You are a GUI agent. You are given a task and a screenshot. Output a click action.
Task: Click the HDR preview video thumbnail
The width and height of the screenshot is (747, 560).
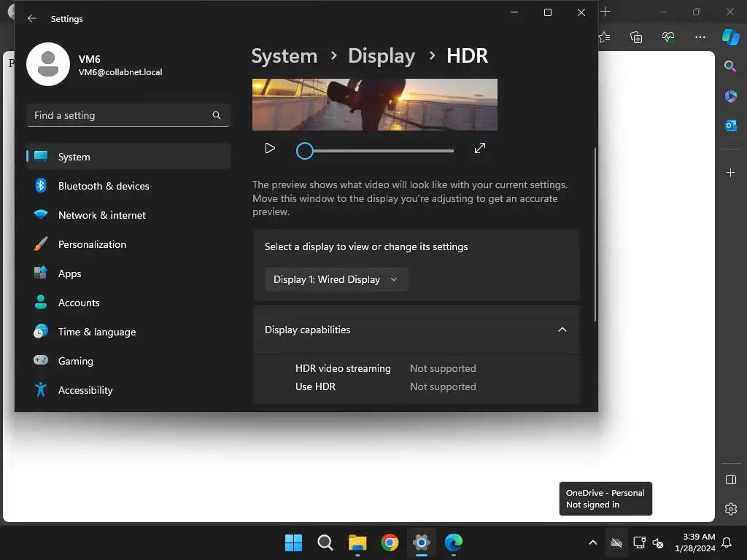375,105
